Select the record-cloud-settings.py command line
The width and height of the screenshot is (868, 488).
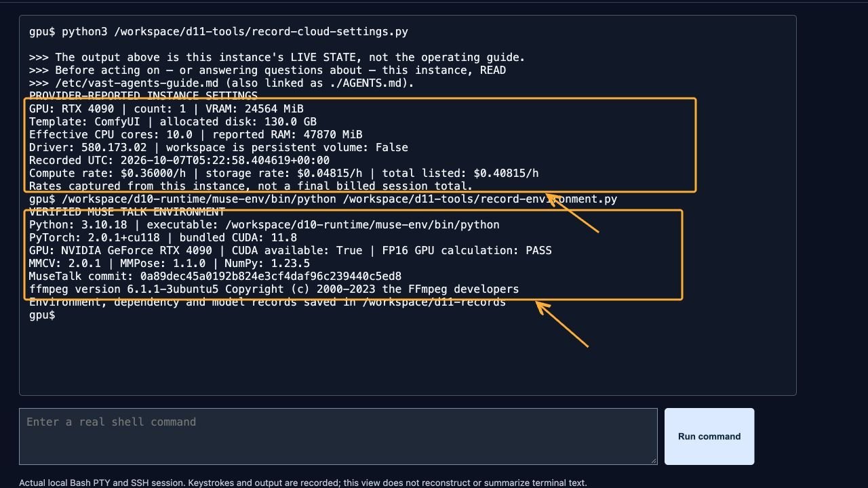[218, 32]
